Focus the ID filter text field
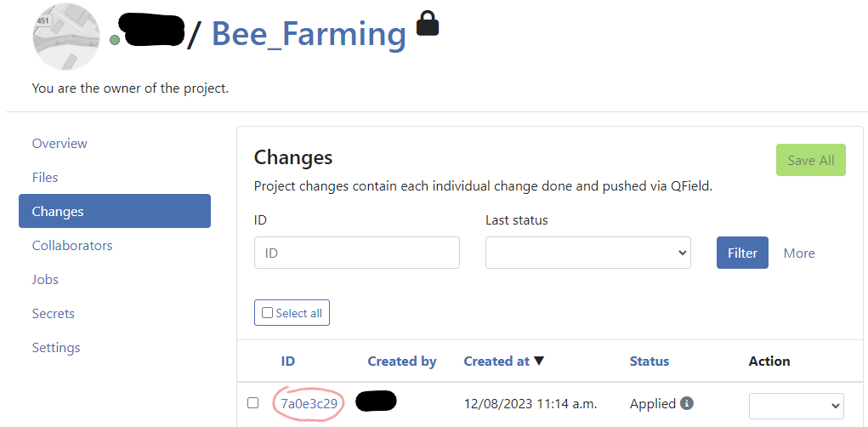Screen dimensions: 868x427 click(356, 253)
